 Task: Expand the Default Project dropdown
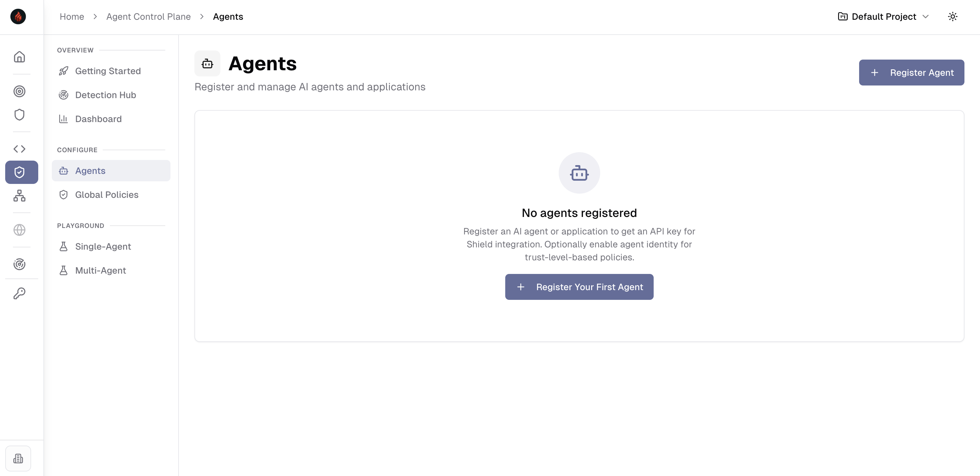883,17
